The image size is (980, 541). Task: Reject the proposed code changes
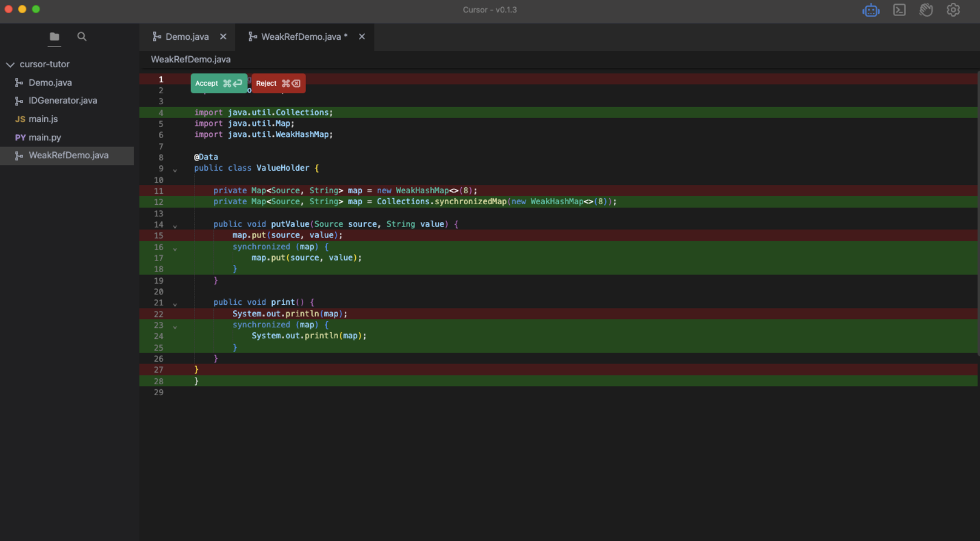pos(278,83)
